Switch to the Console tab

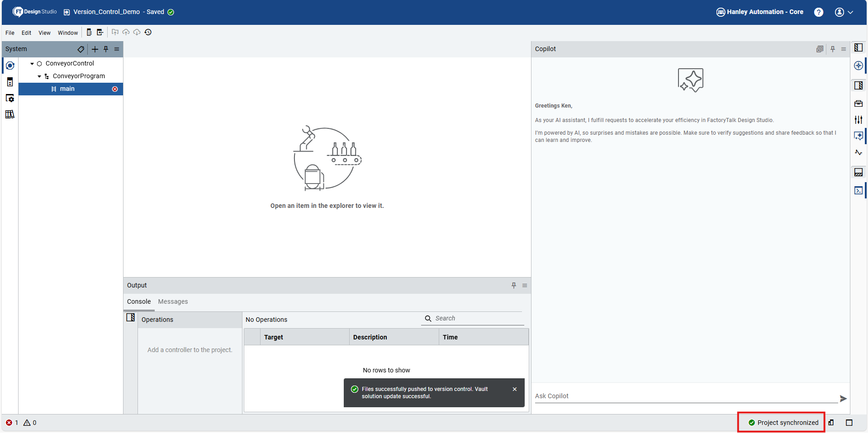click(x=139, y=301)
